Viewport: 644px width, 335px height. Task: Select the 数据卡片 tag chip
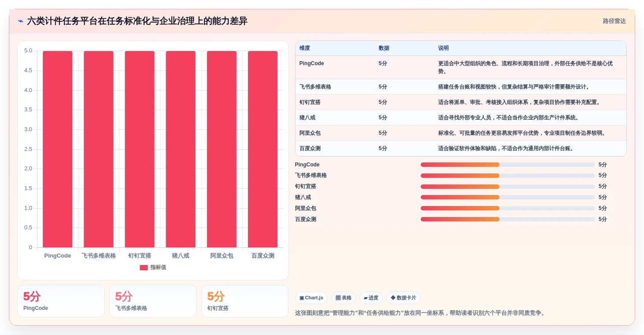[x=403, y=298]
